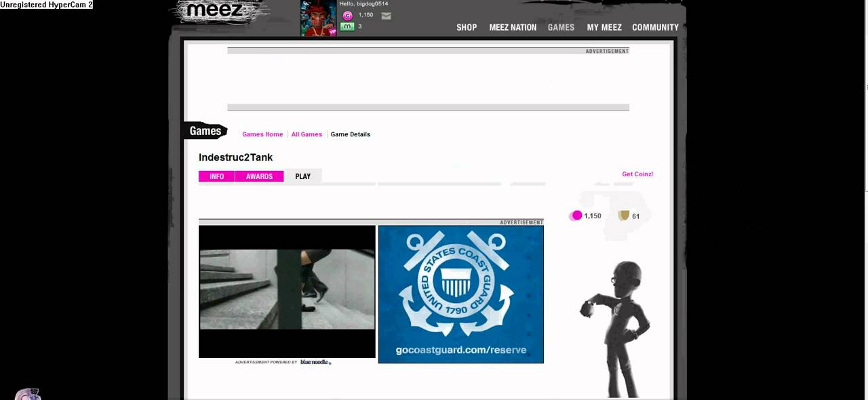Click the Game Details breadcrumb
Image resolution: width=868 pixels, height=400 pixels.
click(x=351, y=134)
